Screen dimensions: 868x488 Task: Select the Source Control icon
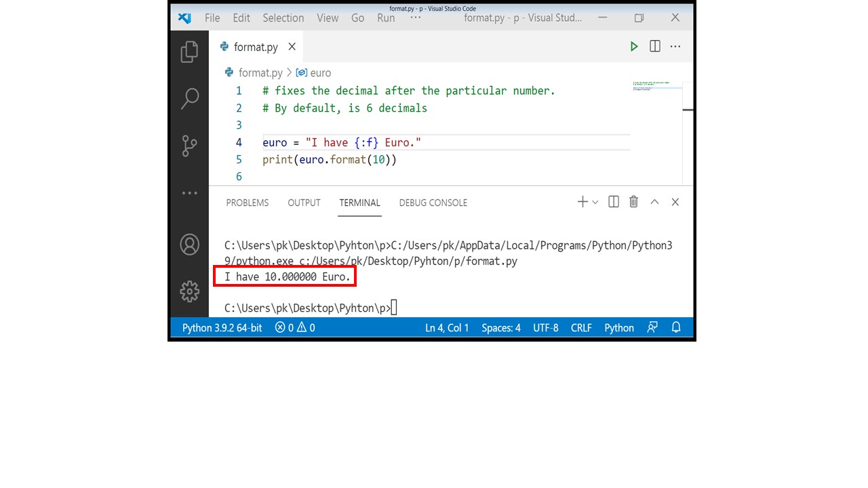pyautogui.click(x=189, y=146)
